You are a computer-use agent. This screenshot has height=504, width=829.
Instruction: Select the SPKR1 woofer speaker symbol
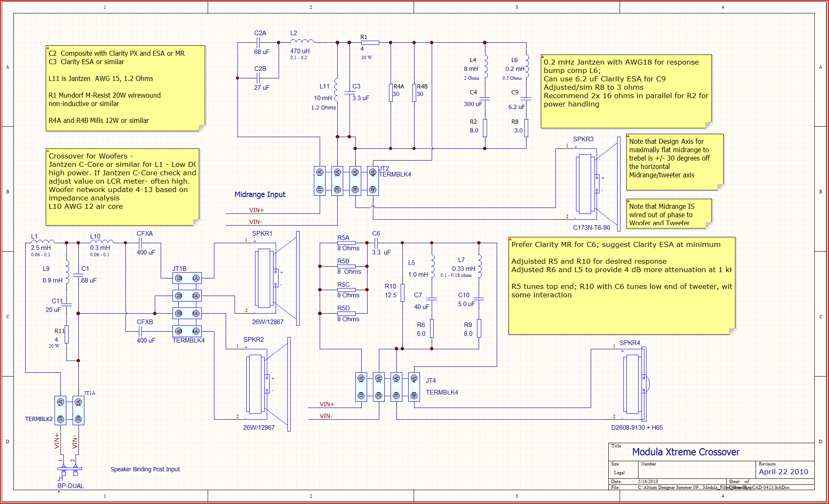pyautogui.click(x=277, y=278)
